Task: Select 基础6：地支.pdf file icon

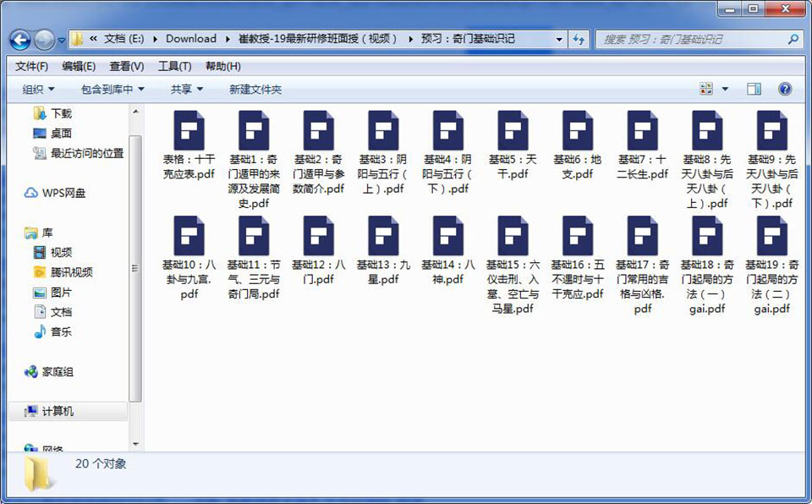Action: pyautogui.click(x=578, y=130)
